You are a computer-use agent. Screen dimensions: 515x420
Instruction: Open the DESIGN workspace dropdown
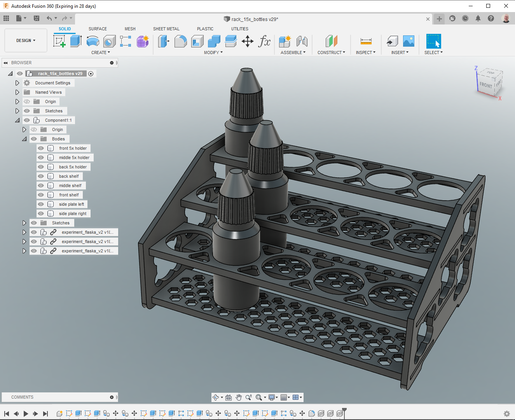(x=25, y=40)
